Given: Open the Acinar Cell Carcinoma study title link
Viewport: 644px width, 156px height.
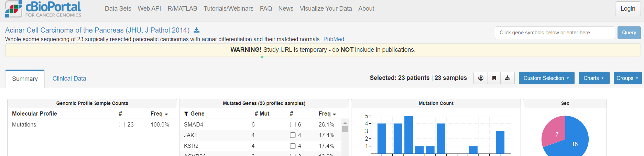Looking at the screenshot, I should point(97,30).
